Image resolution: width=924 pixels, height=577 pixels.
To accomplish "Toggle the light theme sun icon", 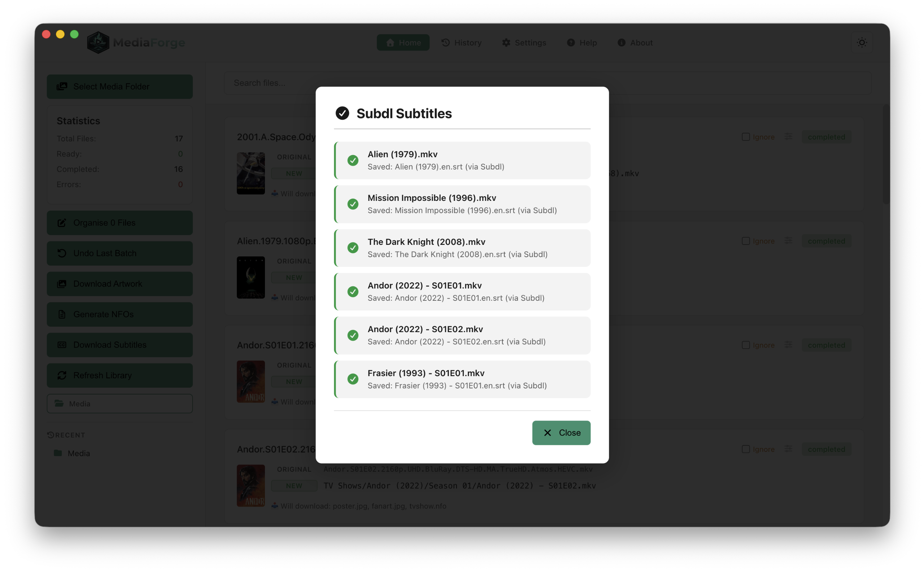I will pos(862,42).
